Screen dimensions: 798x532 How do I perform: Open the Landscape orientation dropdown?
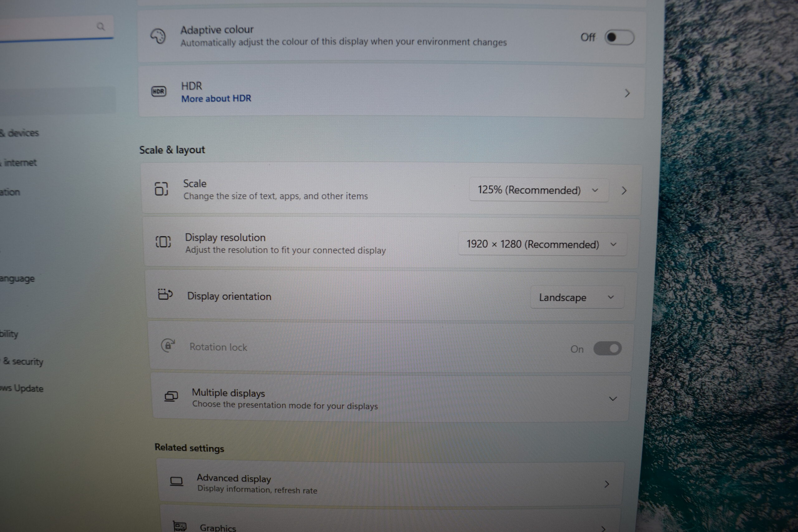pyautogui.click(x=577, y=298)
